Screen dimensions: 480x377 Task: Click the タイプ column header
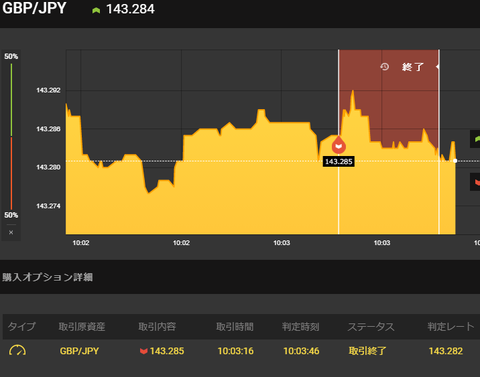coord(21,326)
